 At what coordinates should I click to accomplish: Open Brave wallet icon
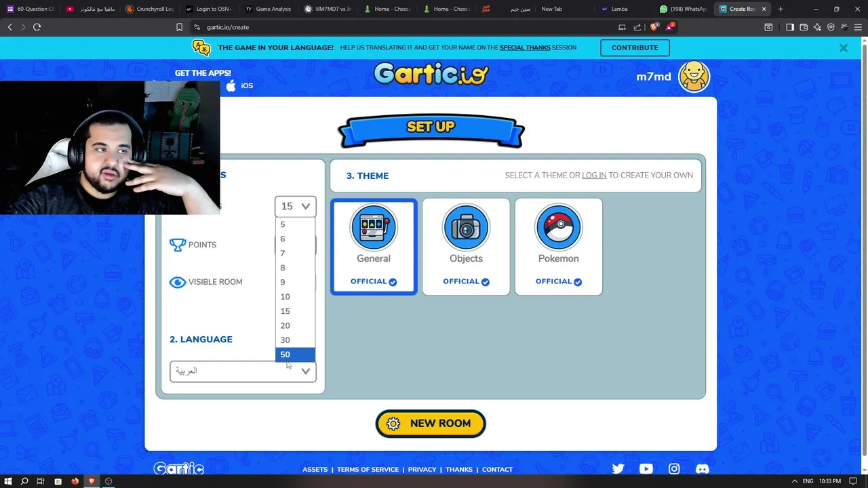coord(804,27)
